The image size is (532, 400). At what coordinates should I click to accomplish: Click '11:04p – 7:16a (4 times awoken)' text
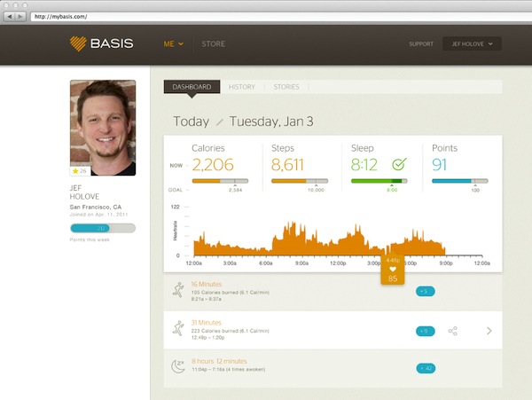(x=229, y=370)
